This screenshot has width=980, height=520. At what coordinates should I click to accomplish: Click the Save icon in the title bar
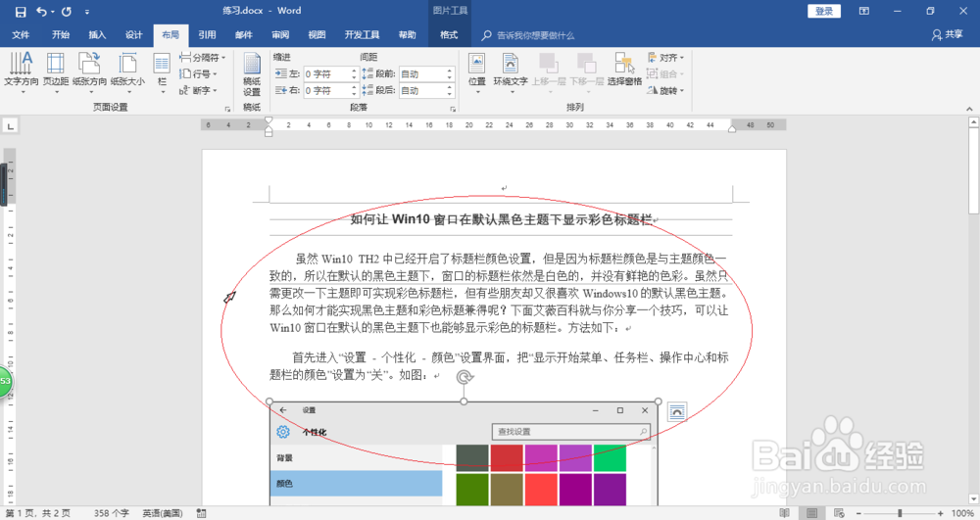21,11
